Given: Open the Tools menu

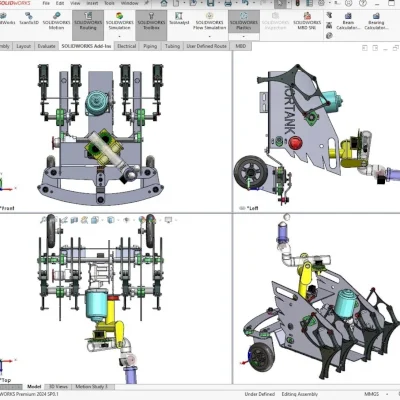Looking at the screenshot, I should point(109,3).
